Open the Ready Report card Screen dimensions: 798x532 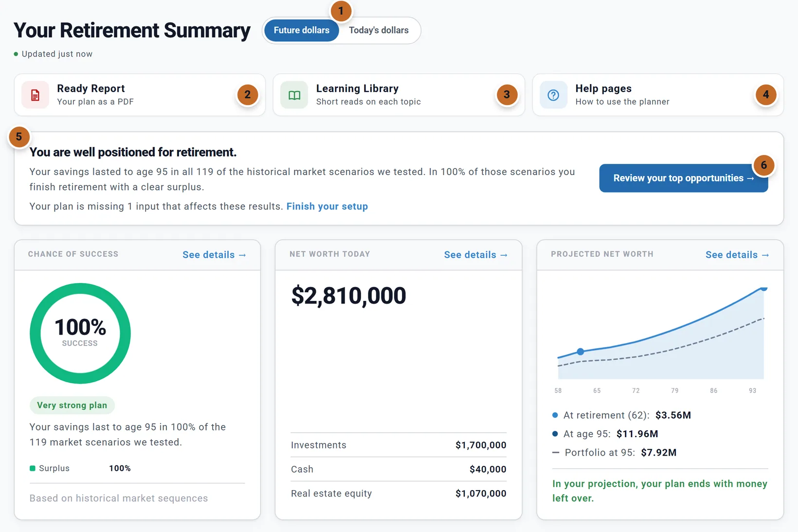[x=140, y=95]
